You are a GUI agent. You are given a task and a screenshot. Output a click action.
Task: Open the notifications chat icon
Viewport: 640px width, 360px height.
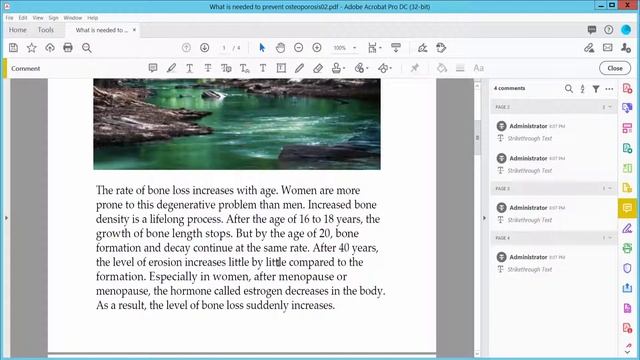[591, 29]
